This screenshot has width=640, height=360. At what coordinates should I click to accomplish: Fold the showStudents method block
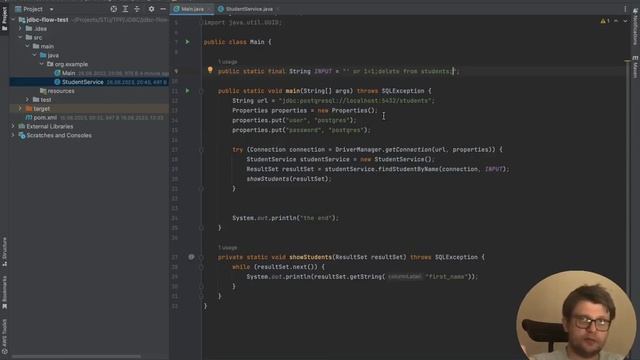coord(201,258)
